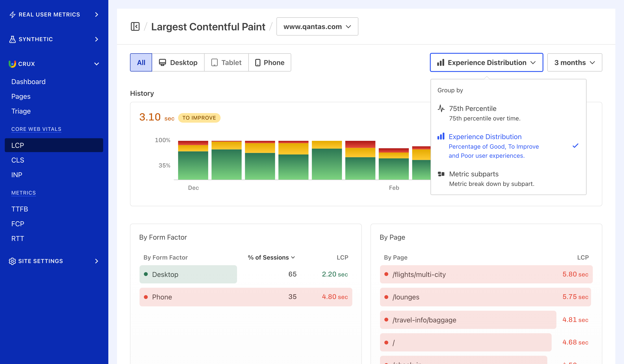Open the /flights/multi-city page entry
This screenshot has width=624, height=364.
tap(419, 274)
